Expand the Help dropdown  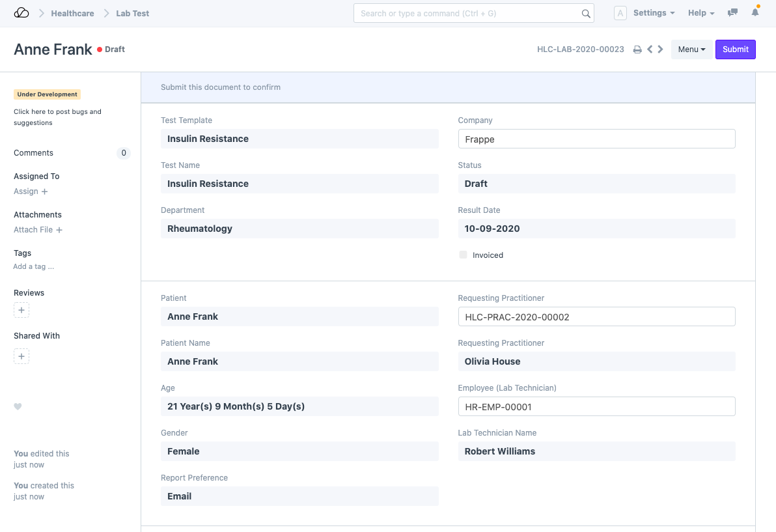pyautogui.click(x=701, y=13)
